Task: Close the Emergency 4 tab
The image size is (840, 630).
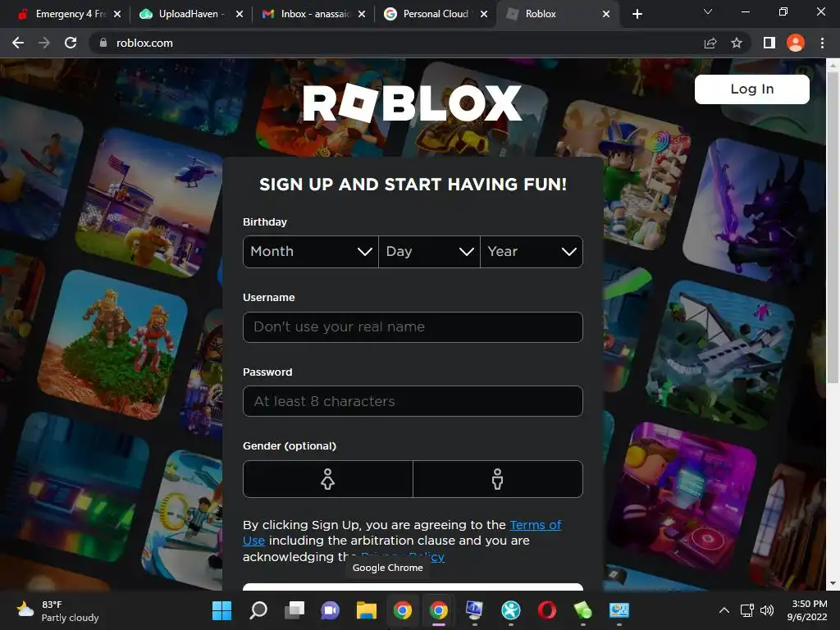Action: pos(117,14)
